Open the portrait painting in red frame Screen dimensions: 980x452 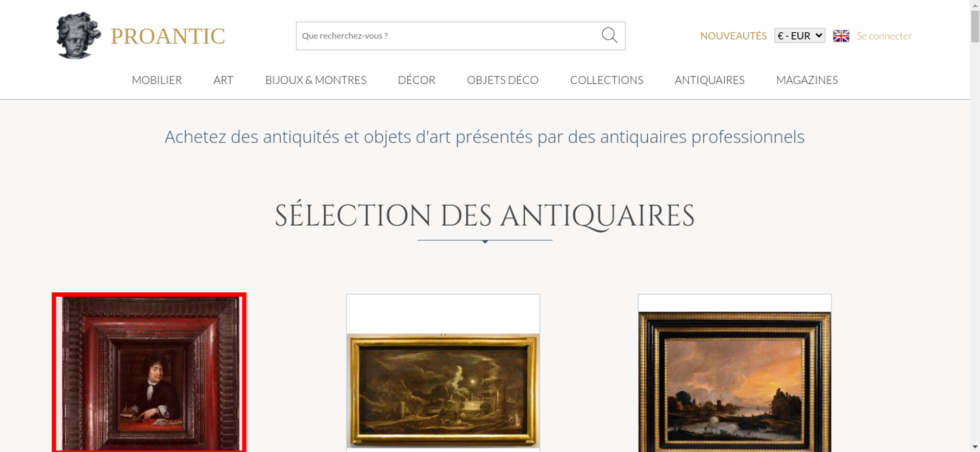point(149,373)
